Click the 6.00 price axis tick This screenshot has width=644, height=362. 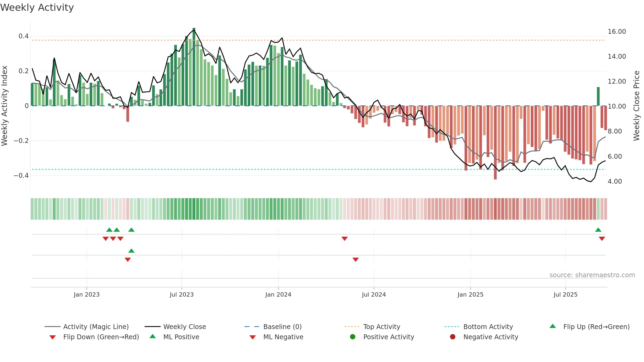(615, 157)
